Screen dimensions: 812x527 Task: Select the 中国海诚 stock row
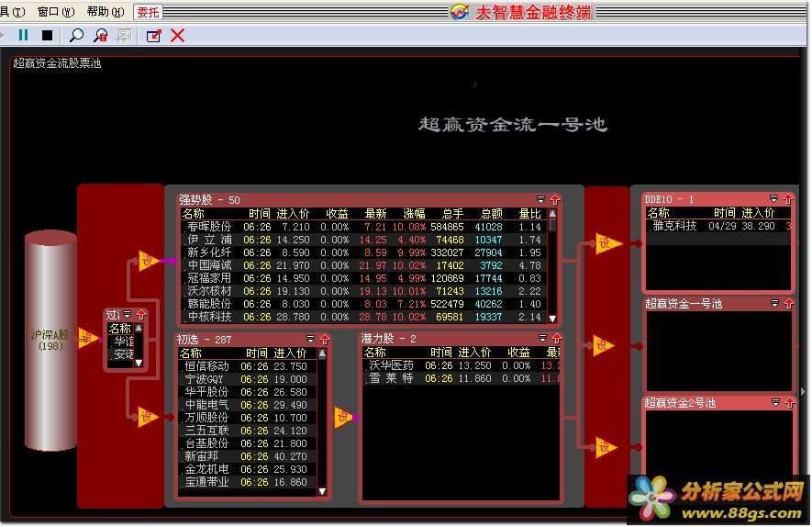click(x=363, y=265)
